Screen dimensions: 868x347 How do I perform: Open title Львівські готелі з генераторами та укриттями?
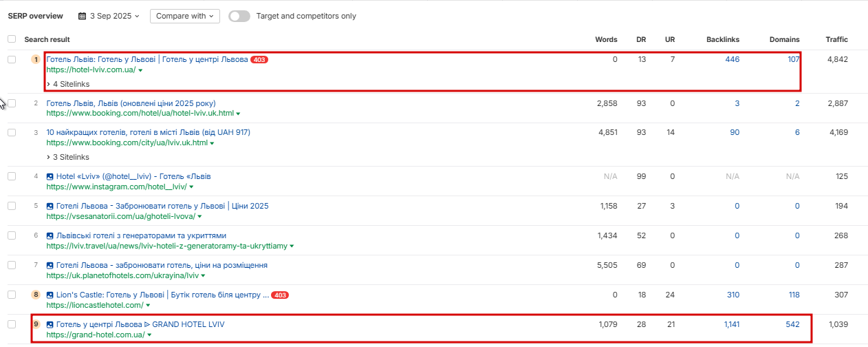[x=141, y=235]
